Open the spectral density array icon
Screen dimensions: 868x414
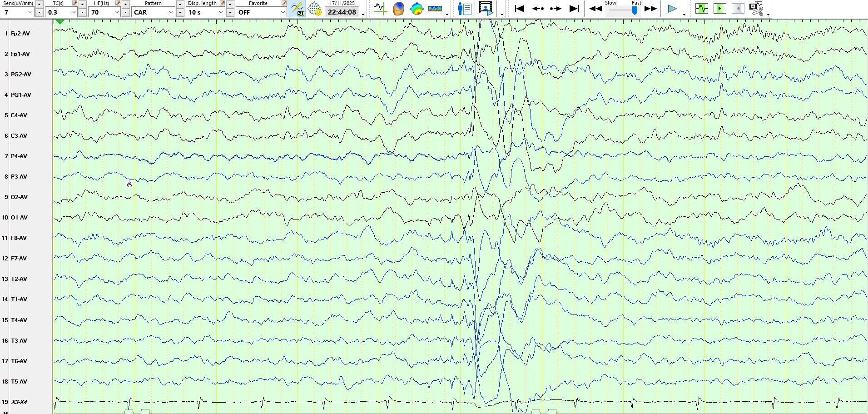pyautogui.click(x=435, y=9)
